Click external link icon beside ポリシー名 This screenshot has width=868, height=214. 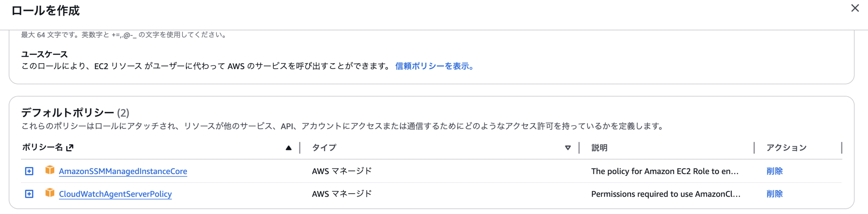(70, 148)
